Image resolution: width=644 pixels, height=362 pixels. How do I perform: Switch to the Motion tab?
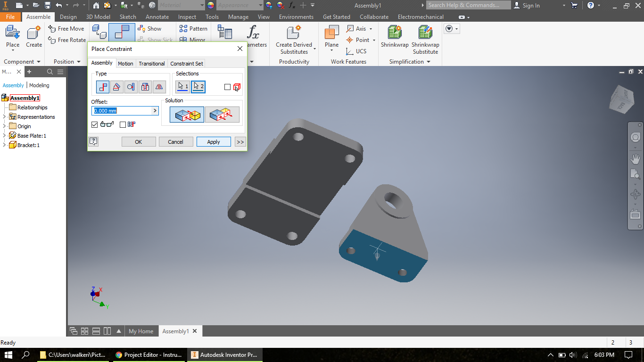click(x=125, y=63)
